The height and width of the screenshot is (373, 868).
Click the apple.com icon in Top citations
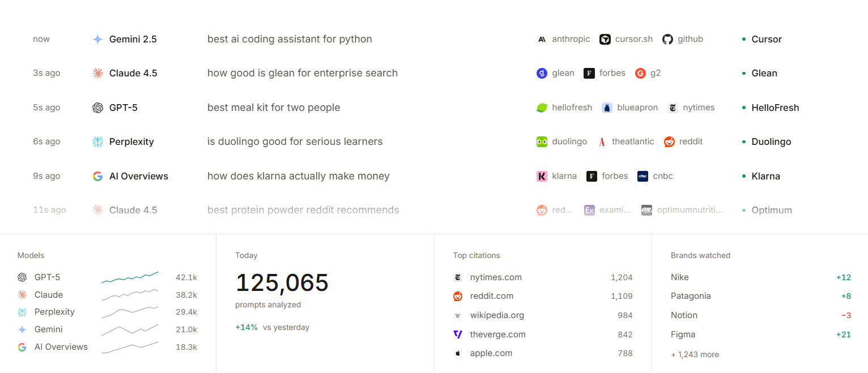tap(458, 353)
